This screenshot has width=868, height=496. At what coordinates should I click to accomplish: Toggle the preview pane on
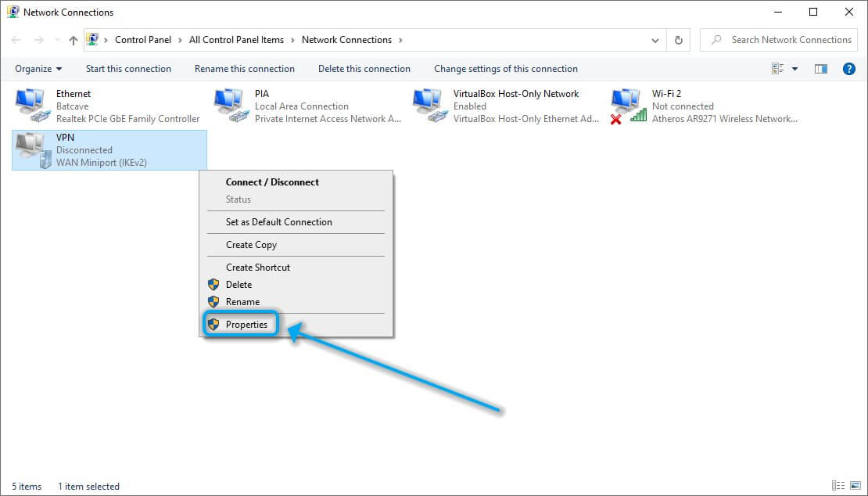click(820, 68)
